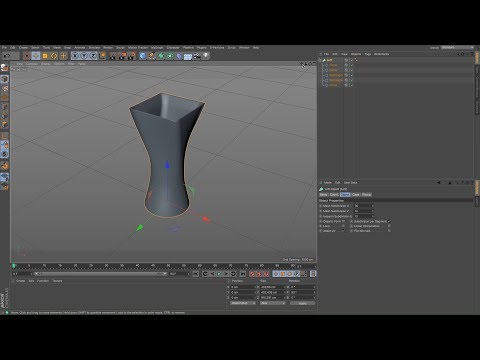Switch to the Caps tab
The width and height of the screenshot is (480, 360).
pyautogui.click(x=356, y=195)
